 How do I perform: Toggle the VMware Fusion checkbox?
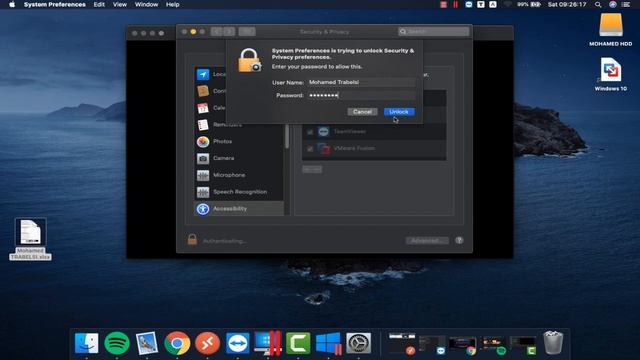pyautogui.click(x=310, y=149)
